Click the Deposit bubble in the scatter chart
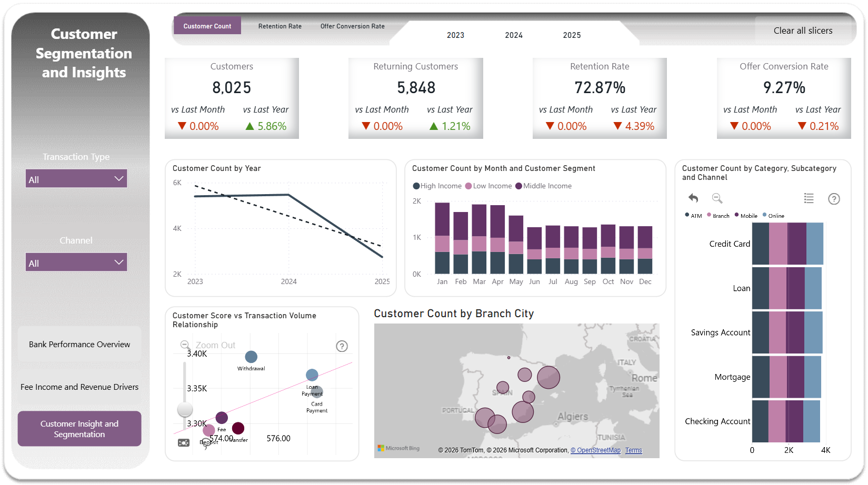 pos(209,430)
